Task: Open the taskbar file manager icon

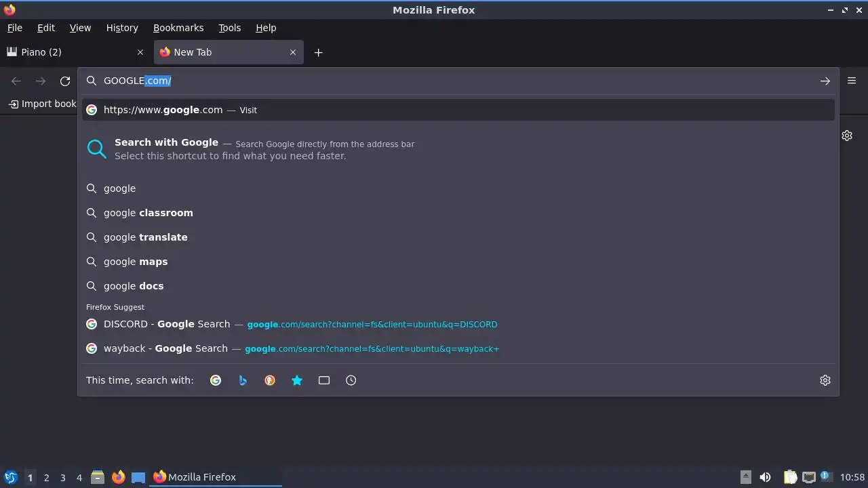Action: coord(98,477)
